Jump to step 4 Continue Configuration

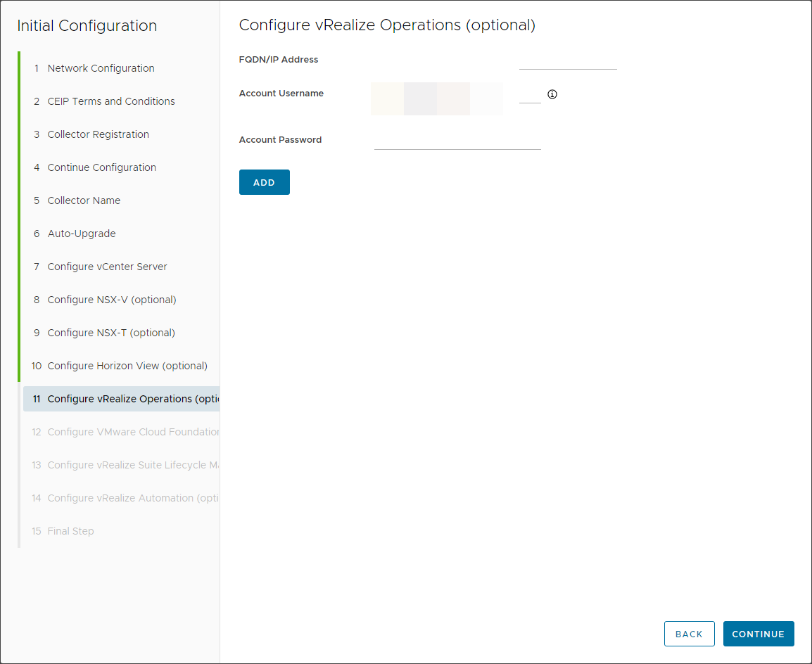[x=121, y=167]
